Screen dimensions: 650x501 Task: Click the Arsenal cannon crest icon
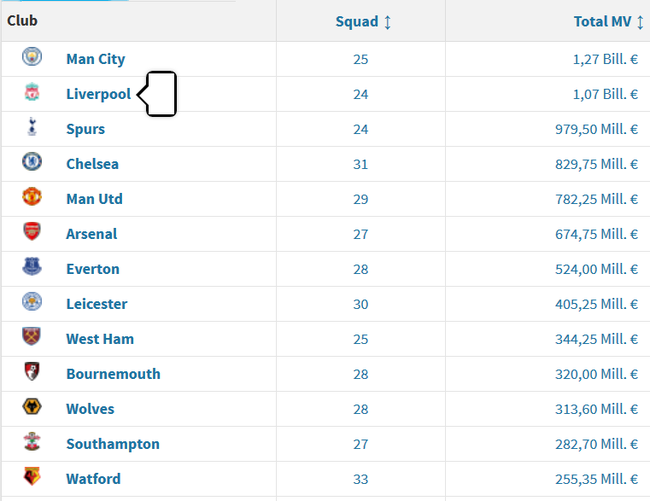point(32,232)
